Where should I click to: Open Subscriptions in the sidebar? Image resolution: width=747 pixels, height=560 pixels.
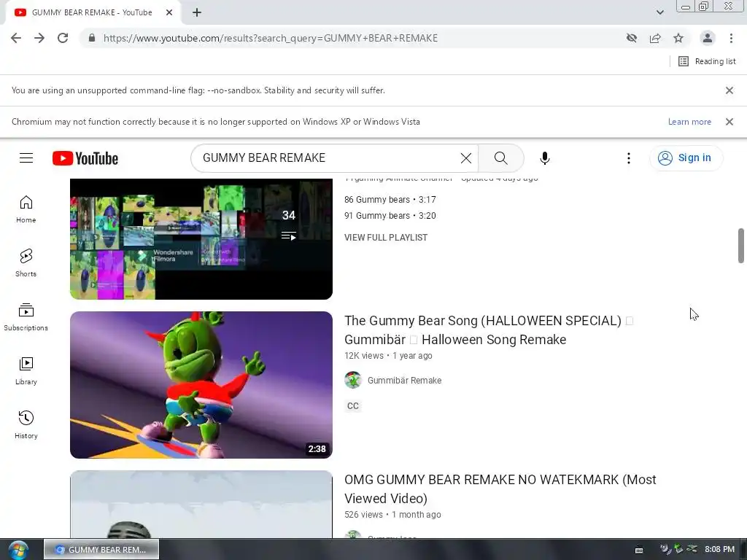[x=26, y=316]
